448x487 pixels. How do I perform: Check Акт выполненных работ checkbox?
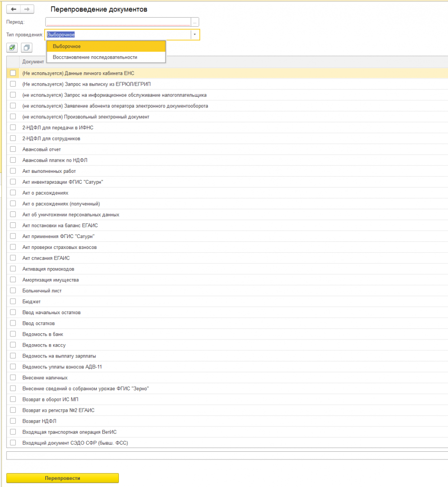13,171
